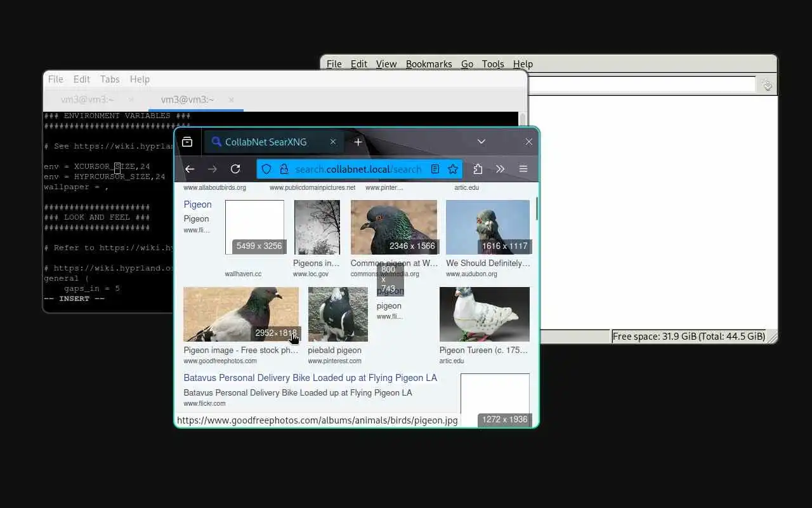Select the CollabNet SearXNG browser tab

click(x=274, y=142)
